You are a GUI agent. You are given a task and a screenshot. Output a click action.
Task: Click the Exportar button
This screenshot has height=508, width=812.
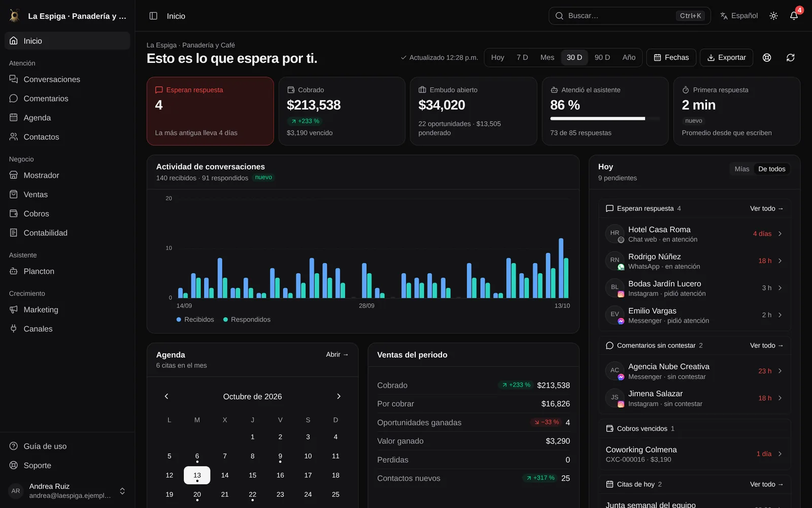[x=726, y=57]
